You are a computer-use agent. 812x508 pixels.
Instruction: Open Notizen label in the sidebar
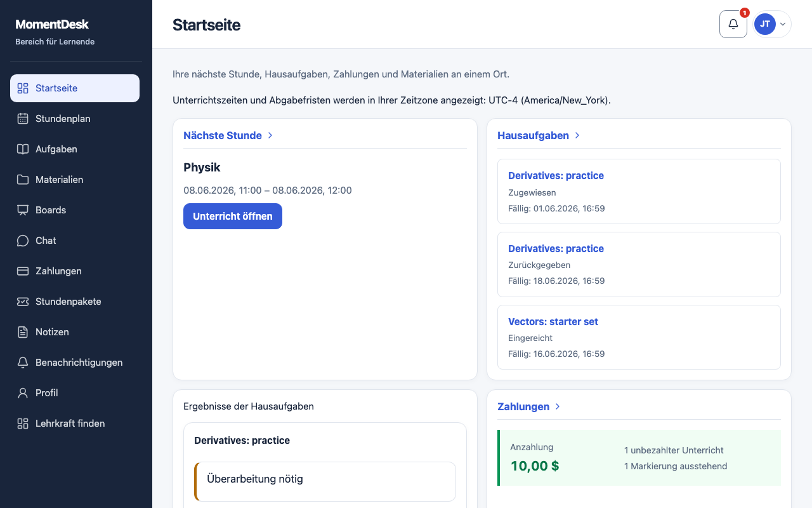coord(52,332)
